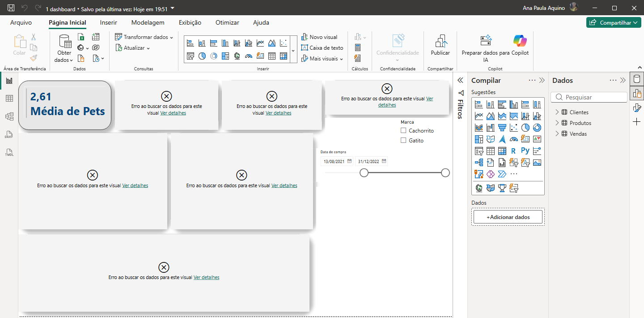644x318 pixels.
Task: Click the date slider start handle
Action: (x=364, y=173)
